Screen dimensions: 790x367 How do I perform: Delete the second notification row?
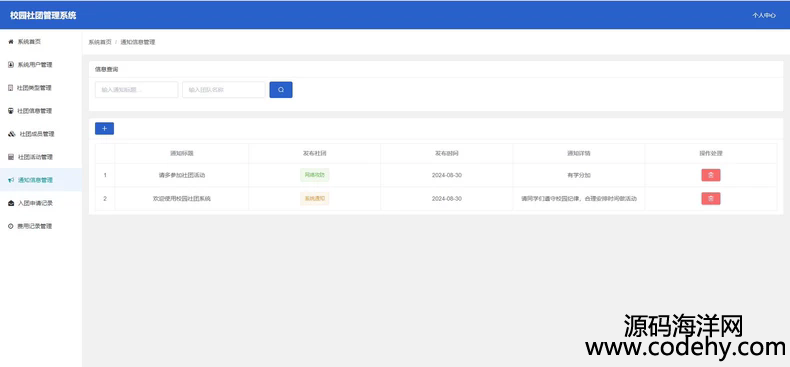(710, 199)
